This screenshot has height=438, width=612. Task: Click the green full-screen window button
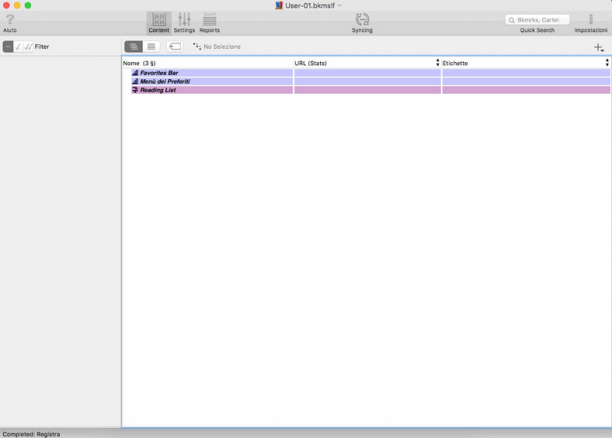point(28,5)
